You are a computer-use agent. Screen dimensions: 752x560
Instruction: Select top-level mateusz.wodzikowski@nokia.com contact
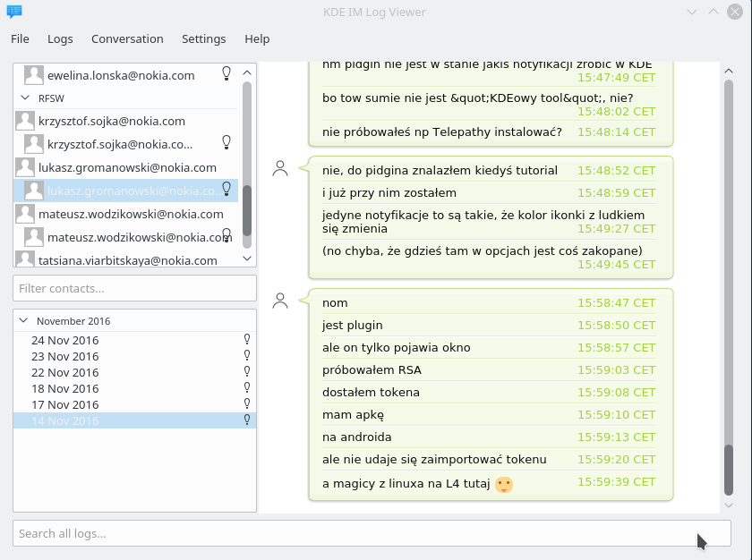click(x=131, y=214)
